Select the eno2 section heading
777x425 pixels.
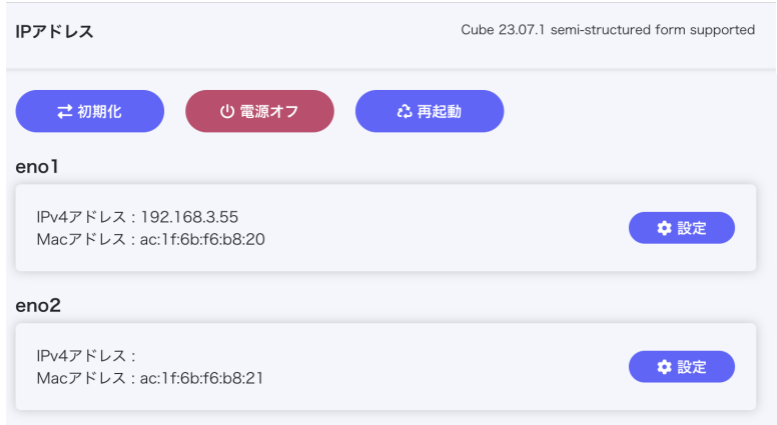[x=38, y=305]
